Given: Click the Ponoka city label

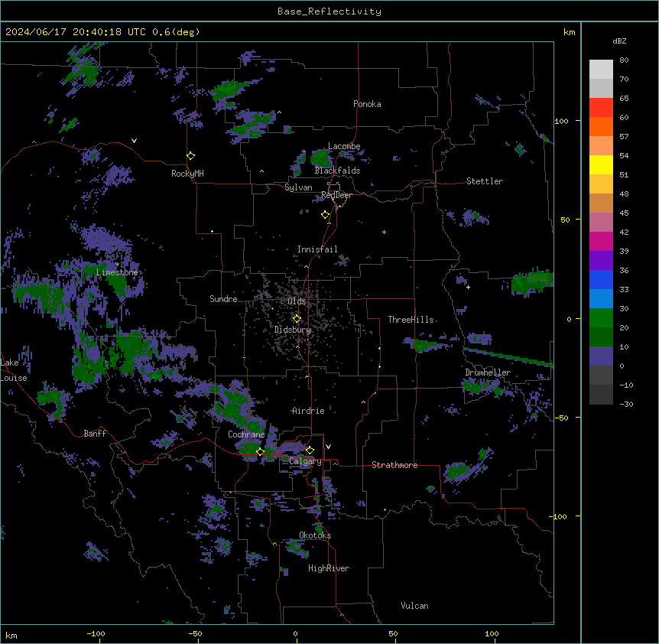Looking at the screenshot, I should pyautogui.click(x=367, y=104).
